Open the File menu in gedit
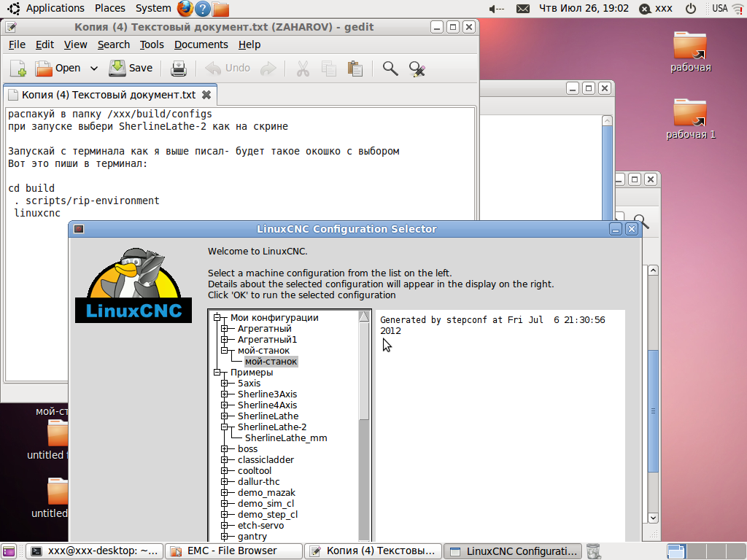 [18, 44]
